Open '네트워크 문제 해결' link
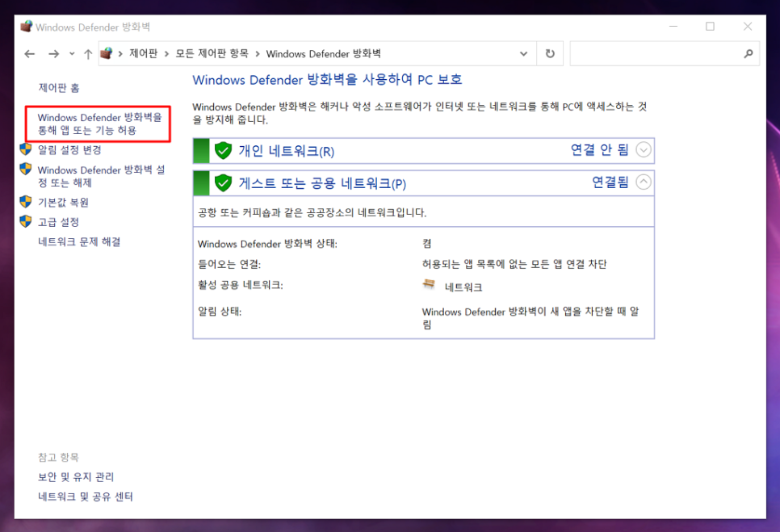The width and height of the screenshot is (780, 532). click(x=79, y=241)
